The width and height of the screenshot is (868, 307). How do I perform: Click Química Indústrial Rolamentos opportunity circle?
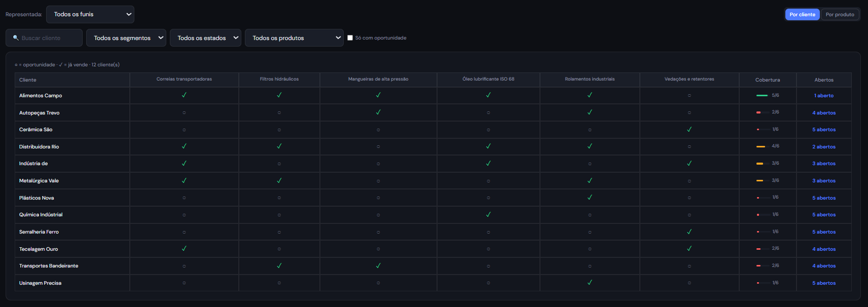[x=590, y=215]
